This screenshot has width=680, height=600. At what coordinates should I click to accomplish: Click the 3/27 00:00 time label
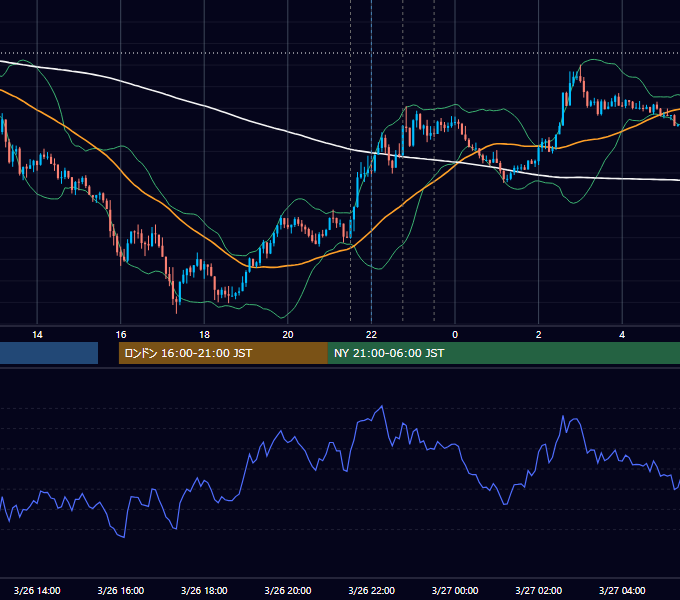click(455, 590)
